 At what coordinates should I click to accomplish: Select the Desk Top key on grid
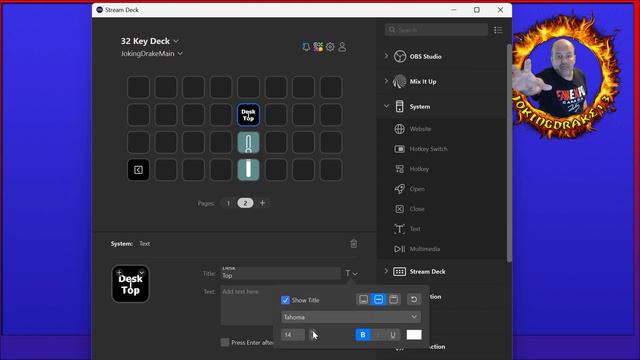[x=248, y=115]
